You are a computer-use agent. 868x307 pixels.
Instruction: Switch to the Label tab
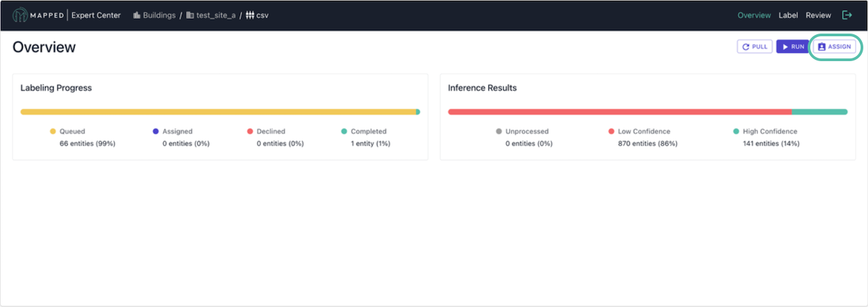tap(788, 15)
